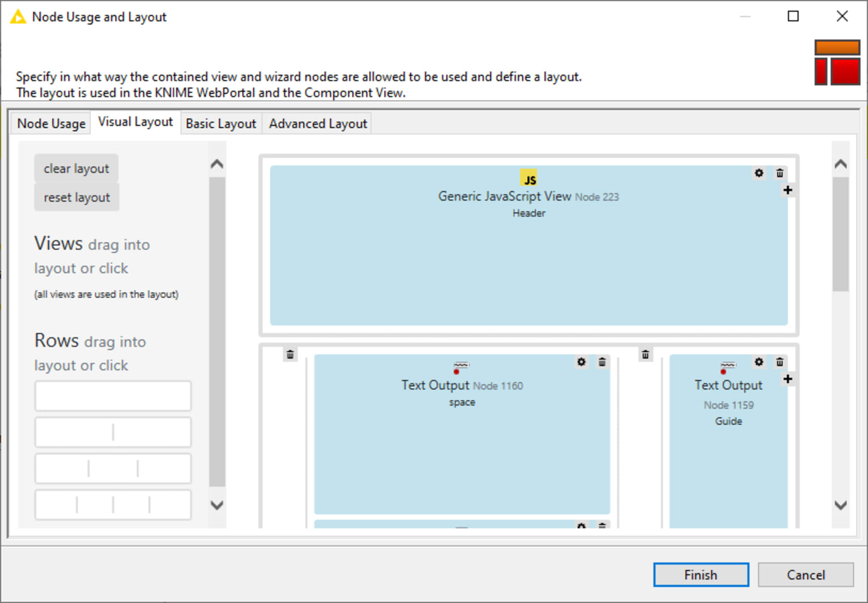Click '(all views are used in the layout)' note
The width and height of the screenshot is (868, 603).
tap(106, 294)
